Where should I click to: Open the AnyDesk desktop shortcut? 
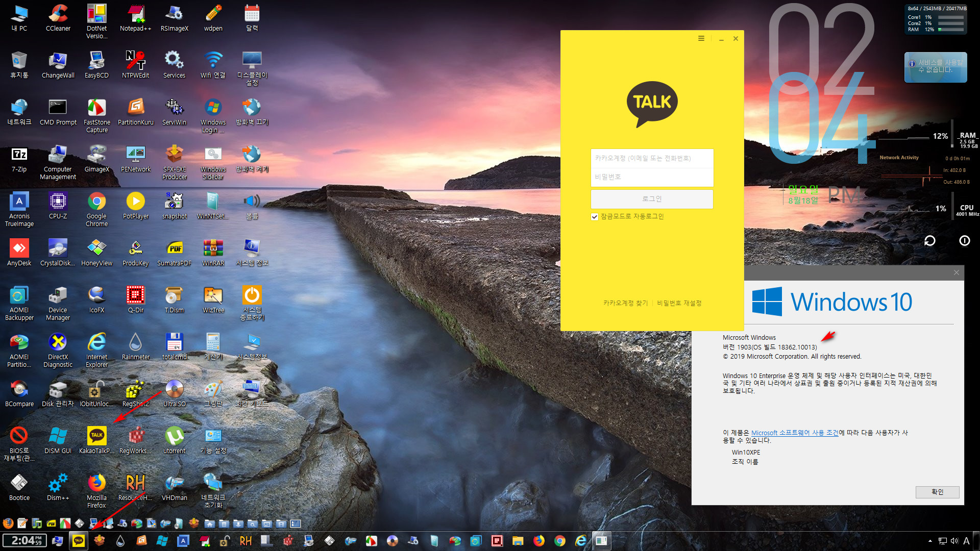[x=19, y=253]
